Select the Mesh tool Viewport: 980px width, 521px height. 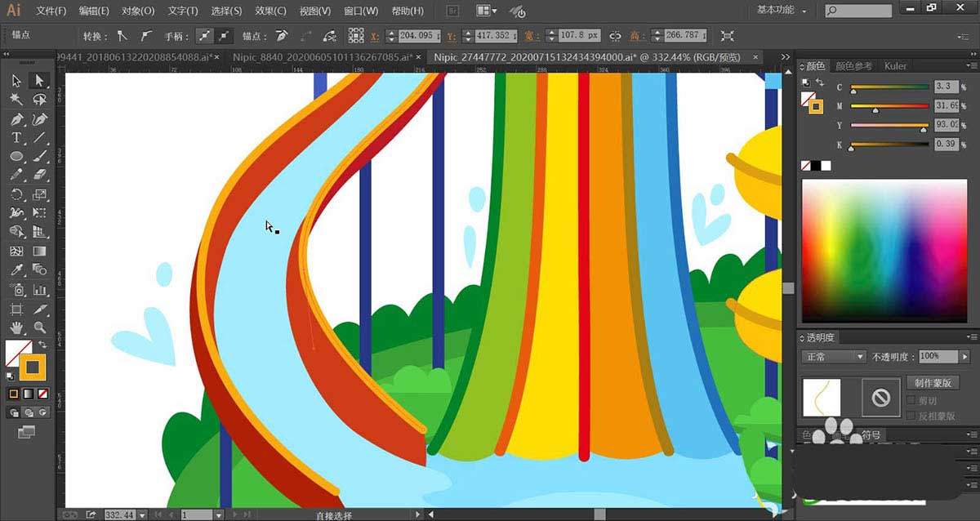[x=16, y=252]
